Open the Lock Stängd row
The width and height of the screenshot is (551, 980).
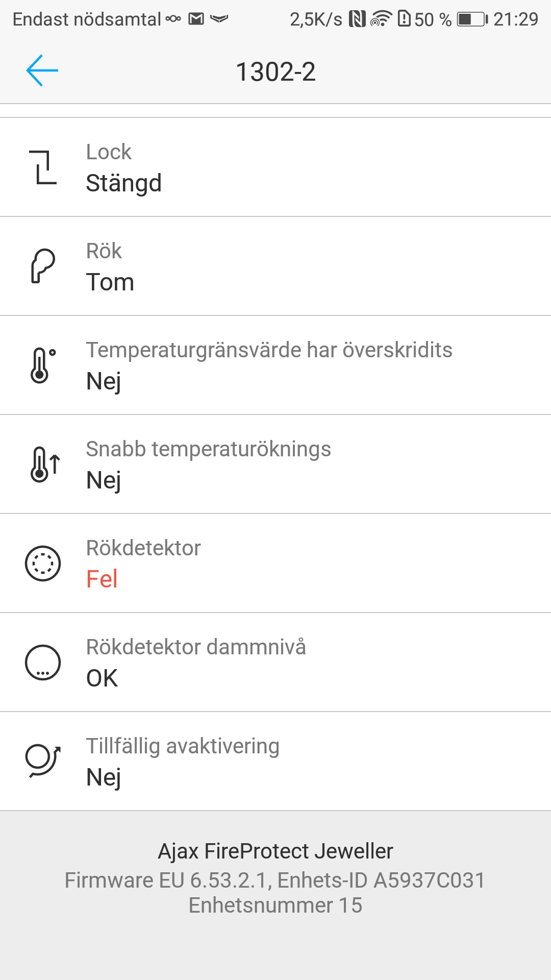pos(275,167)
